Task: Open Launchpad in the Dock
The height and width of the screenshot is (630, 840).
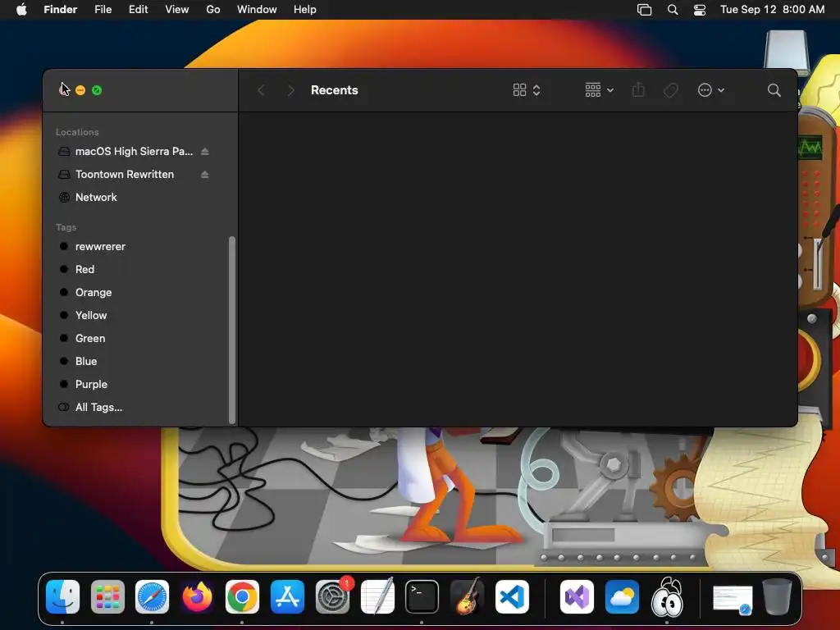Action: (107, 597)
